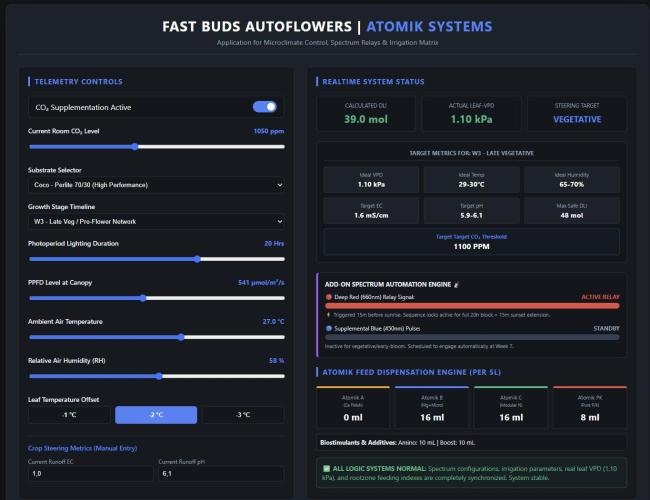The image size is (650, 500).
Task: Click the Atomik C 16 ml card
Action: (x=511, y=408)
